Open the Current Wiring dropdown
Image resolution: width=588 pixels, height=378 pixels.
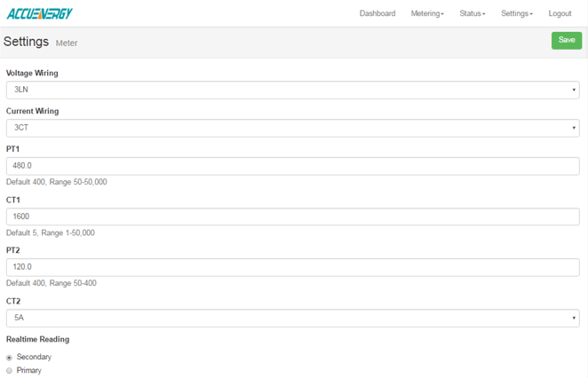click(x=292, y=128)
